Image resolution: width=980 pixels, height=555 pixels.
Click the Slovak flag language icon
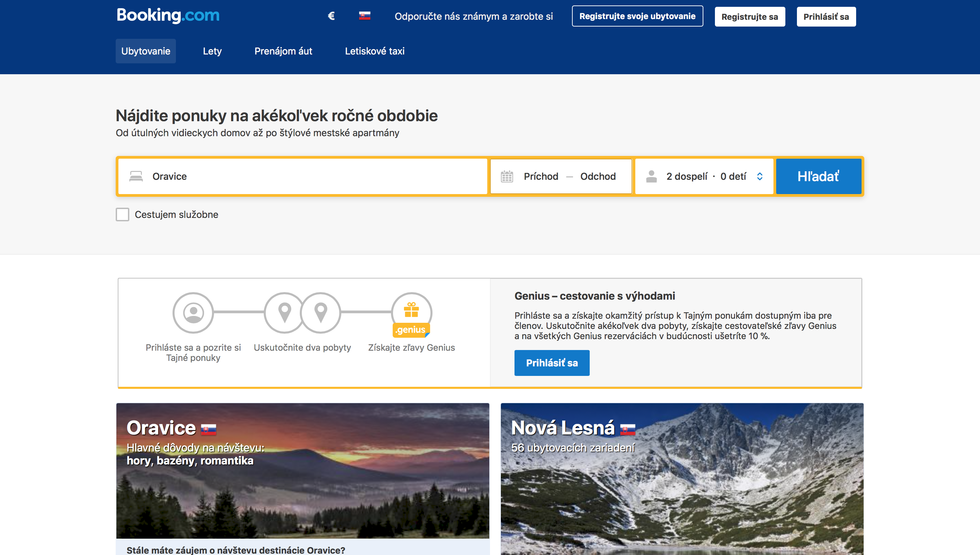click(364, 16)
